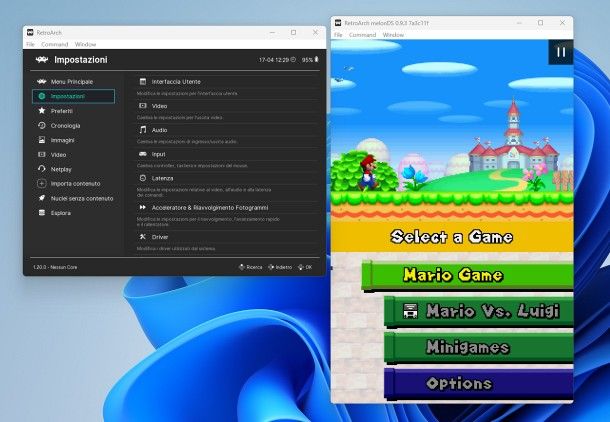610x422 pixels.
Task: Open File menu in RetroArch settings window
Action: click(30, 44)
